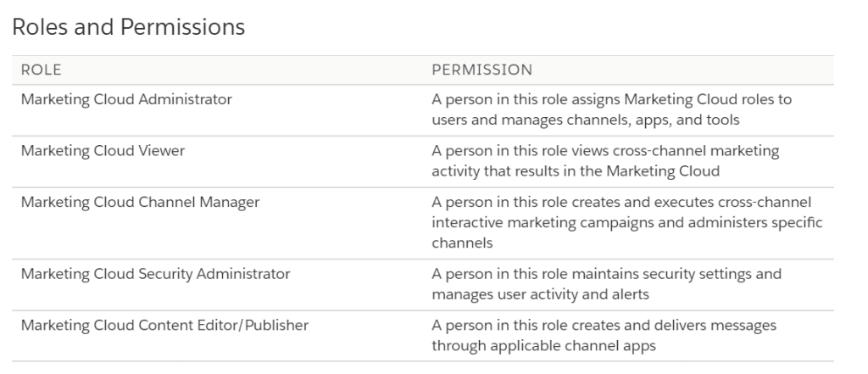868x374 pixels.
Task: Click the PERMISSION column header
Action: 481,70
